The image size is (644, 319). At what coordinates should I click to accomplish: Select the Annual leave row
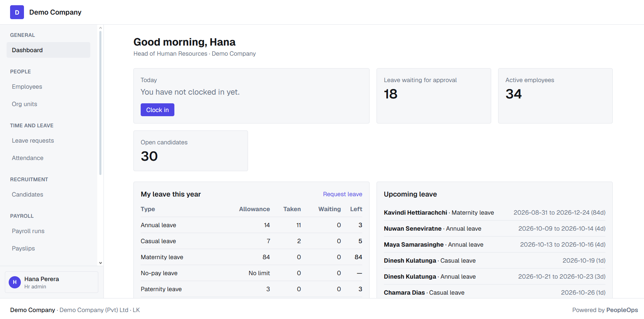coord(251,225)
